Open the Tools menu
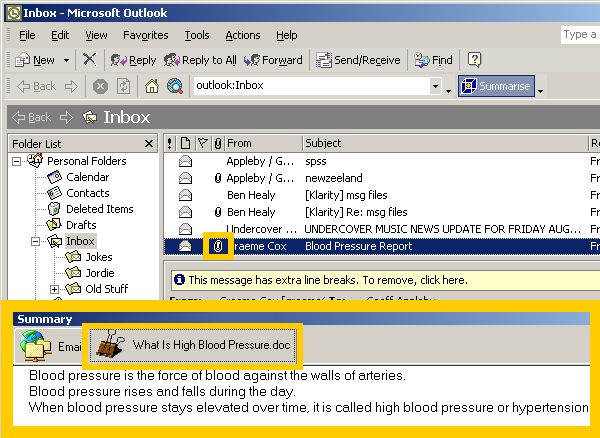The image size is (600, 438). pos(197,35)
